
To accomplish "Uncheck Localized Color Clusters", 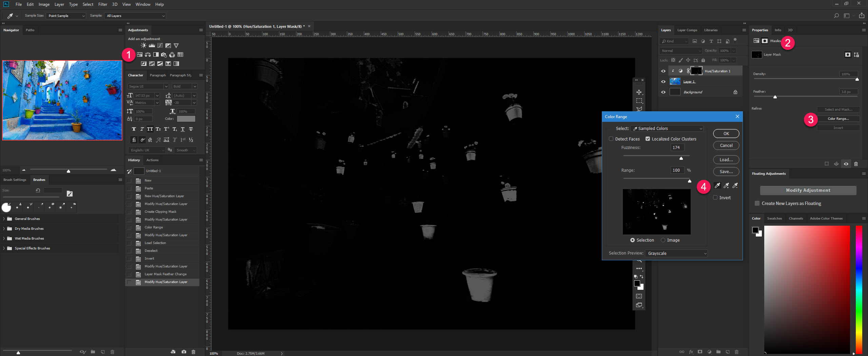I will tap(648, 139).
